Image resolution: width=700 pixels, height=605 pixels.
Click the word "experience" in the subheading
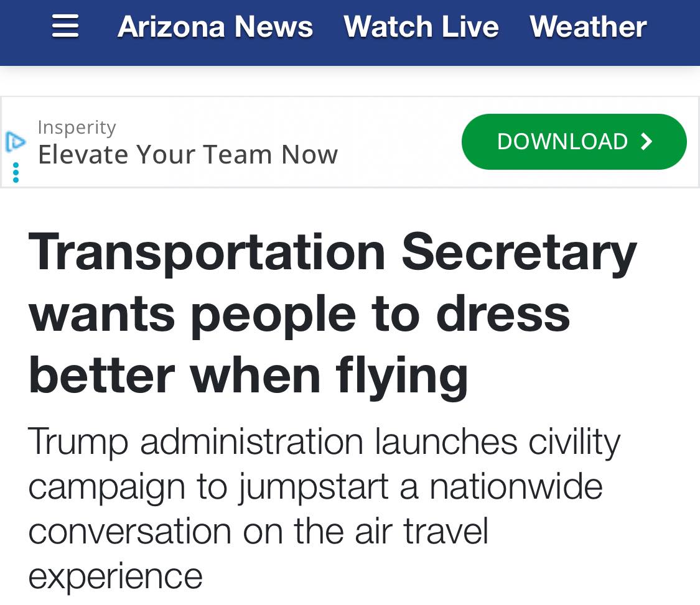[116, 576]
